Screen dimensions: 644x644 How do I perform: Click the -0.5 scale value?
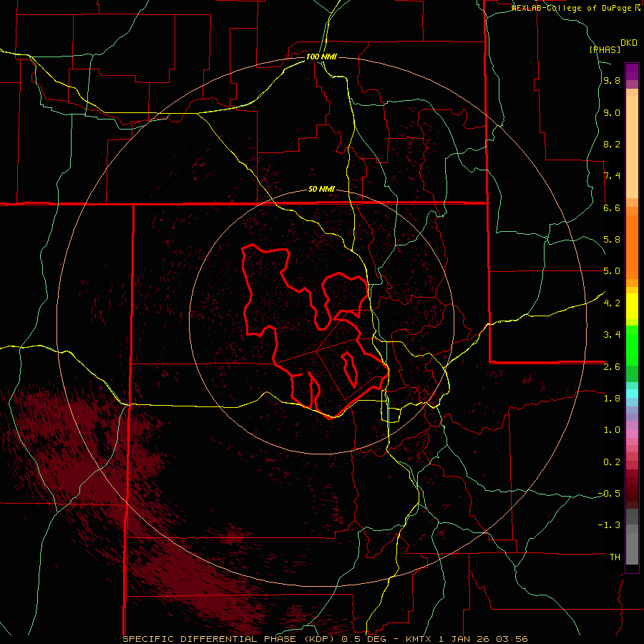click(609, 494)
